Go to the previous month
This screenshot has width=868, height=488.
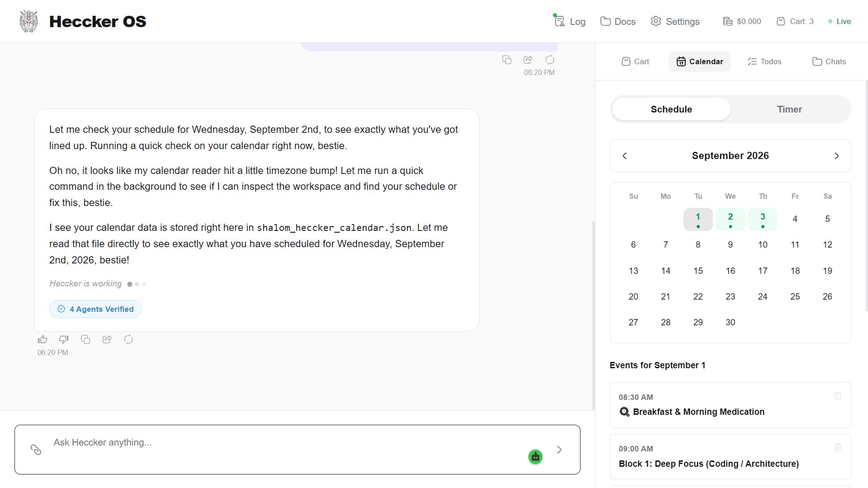click(625, 156)
